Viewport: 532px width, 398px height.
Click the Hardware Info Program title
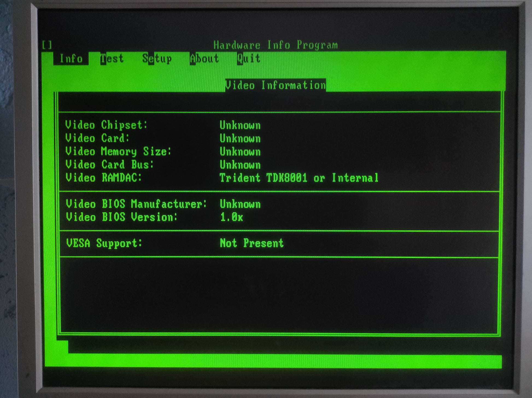275,45
